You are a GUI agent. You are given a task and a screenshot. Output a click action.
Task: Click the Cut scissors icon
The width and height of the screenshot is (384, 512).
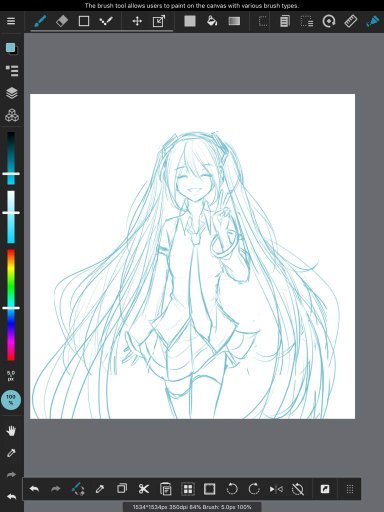pyautogui.click(x=144, y=489)
